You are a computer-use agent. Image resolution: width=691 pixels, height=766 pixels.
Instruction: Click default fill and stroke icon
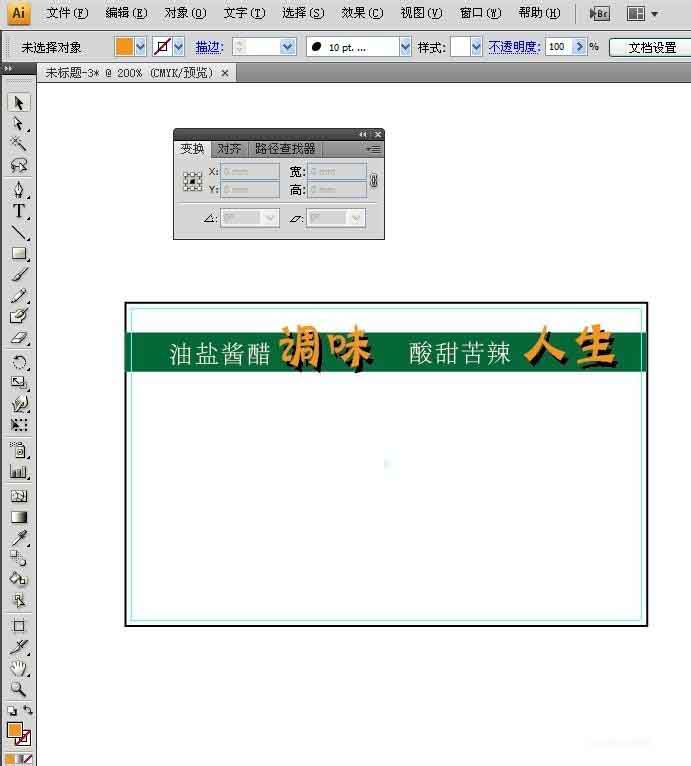coord(12,710)
